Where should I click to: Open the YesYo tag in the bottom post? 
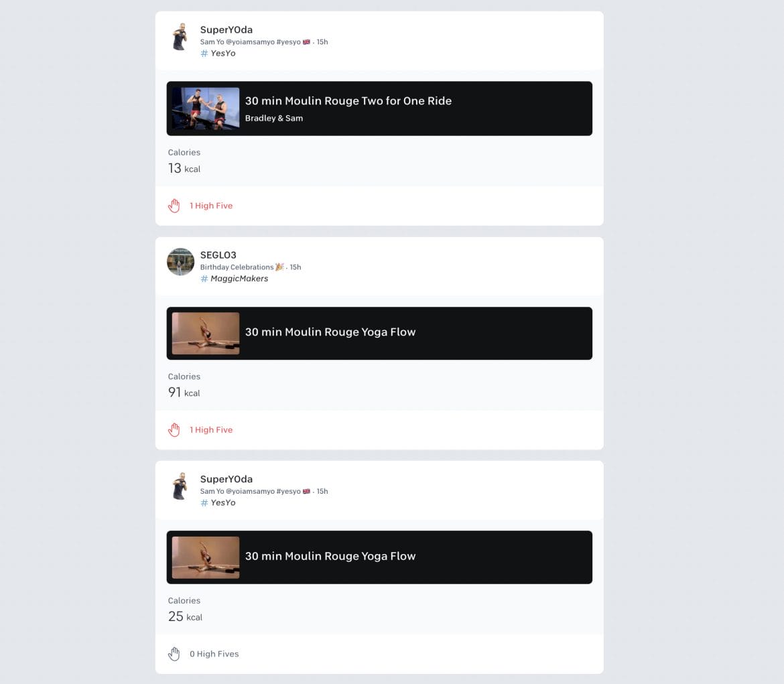pyautogui.click(x=223, y=502)
